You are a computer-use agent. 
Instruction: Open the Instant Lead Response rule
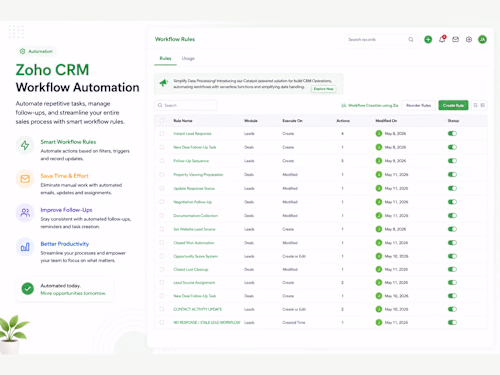[x=192, y=134]
